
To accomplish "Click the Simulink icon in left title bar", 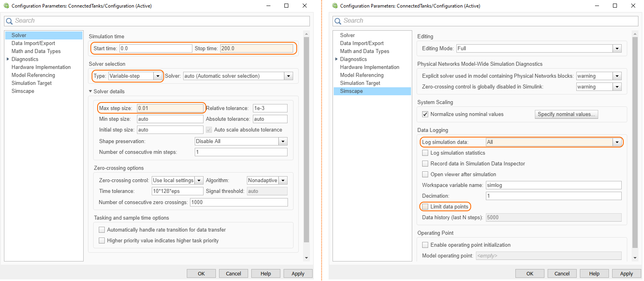I will [x=6, y=6].
